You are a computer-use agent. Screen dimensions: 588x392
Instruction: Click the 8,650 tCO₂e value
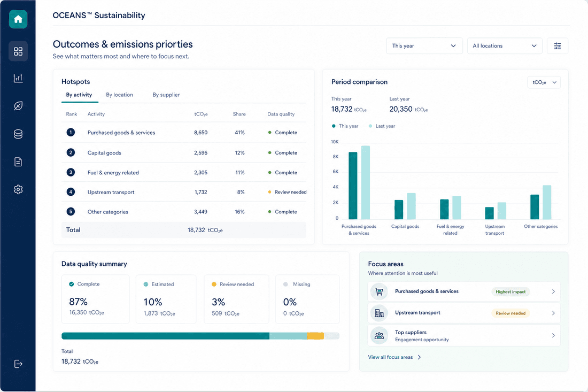200,133
